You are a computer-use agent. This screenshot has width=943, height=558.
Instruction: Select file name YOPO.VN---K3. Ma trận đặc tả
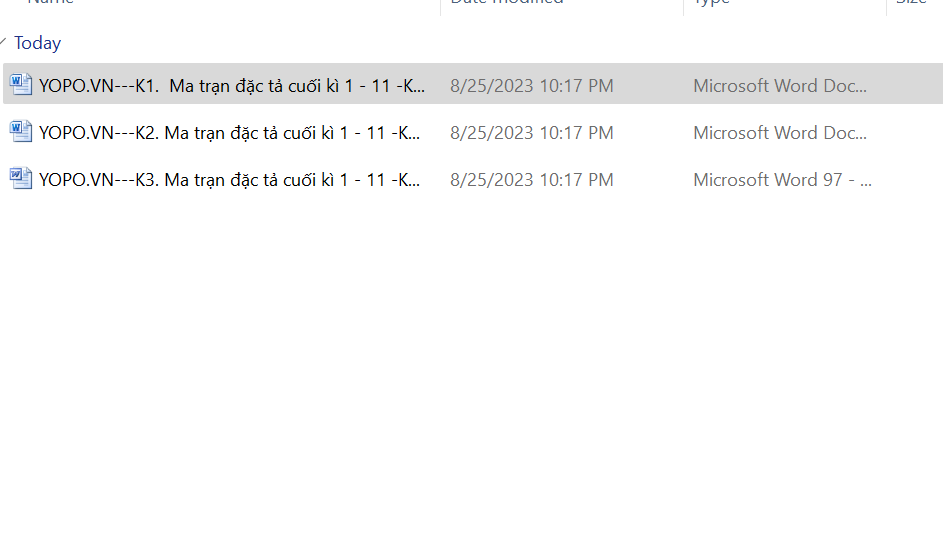coord(229,180)
